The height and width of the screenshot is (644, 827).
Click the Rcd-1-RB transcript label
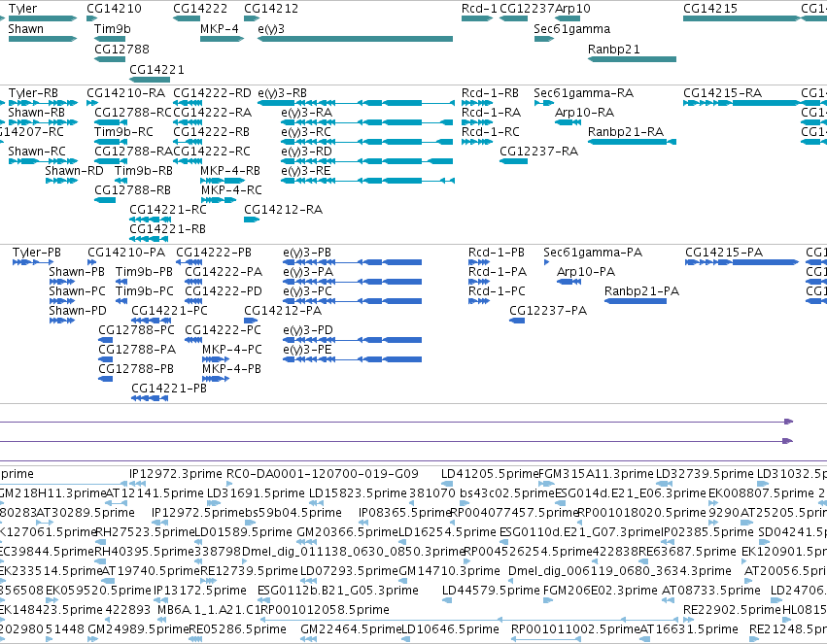[x=490, y=93]
